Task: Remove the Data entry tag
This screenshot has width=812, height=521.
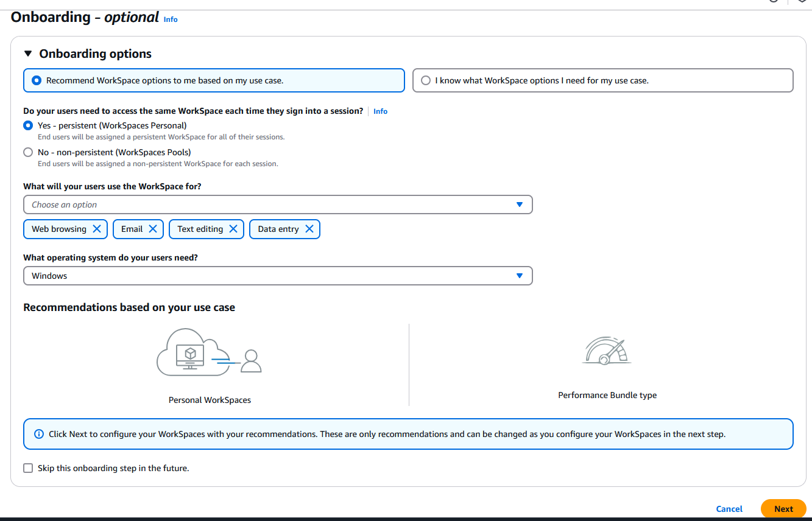Action: click(309, 229)
